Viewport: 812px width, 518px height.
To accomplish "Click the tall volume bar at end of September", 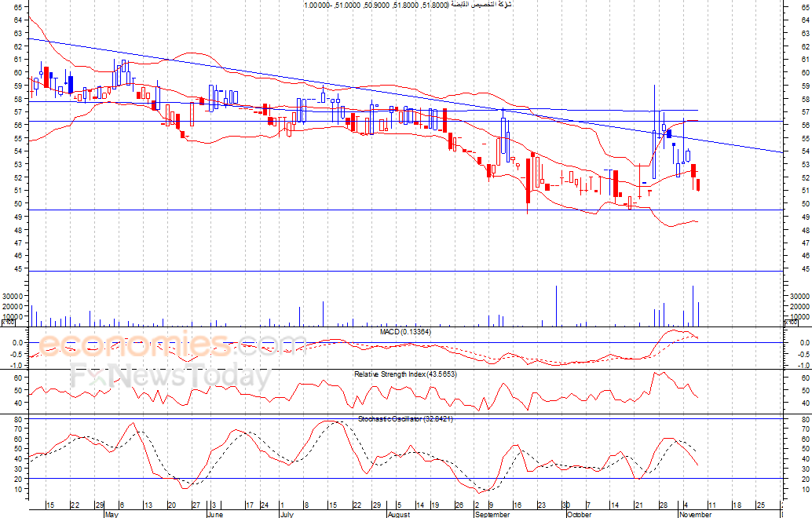I will coord(556,306).
